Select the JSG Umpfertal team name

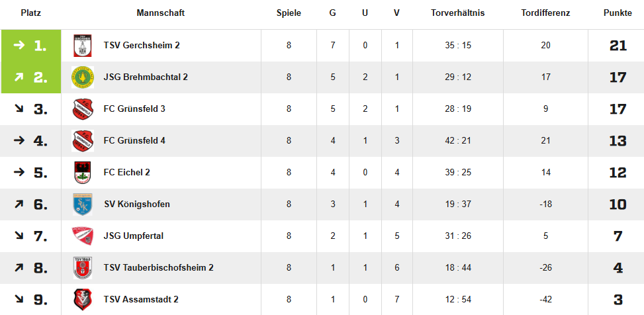pyautogui.click(x=134, y=236)
